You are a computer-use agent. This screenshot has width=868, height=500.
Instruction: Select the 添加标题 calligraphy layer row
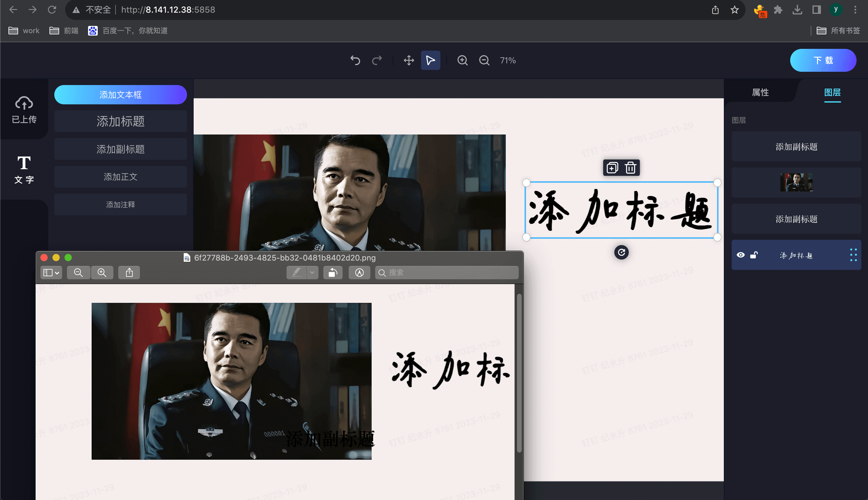pyautogui.click(x=796, y=255)
